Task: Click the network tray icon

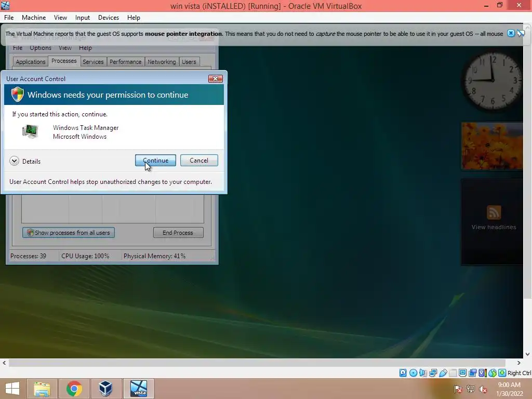Action: [x=471, y=389]
